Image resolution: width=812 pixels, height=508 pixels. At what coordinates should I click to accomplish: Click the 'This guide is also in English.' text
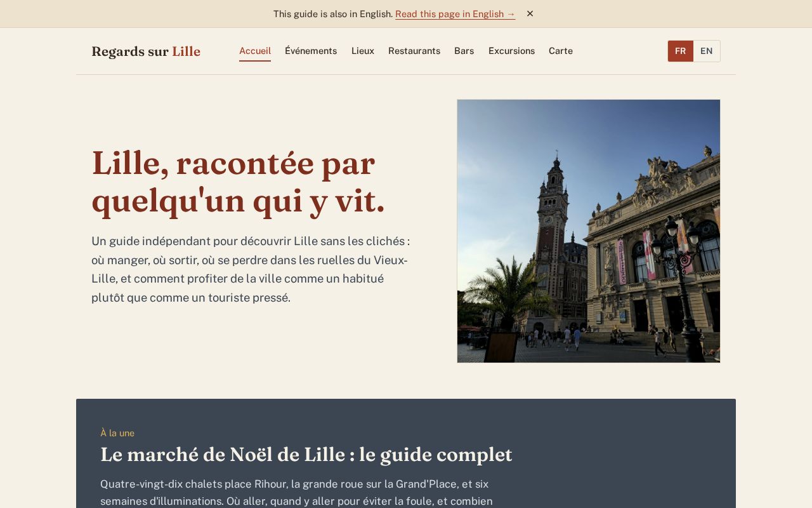[333, 14]
